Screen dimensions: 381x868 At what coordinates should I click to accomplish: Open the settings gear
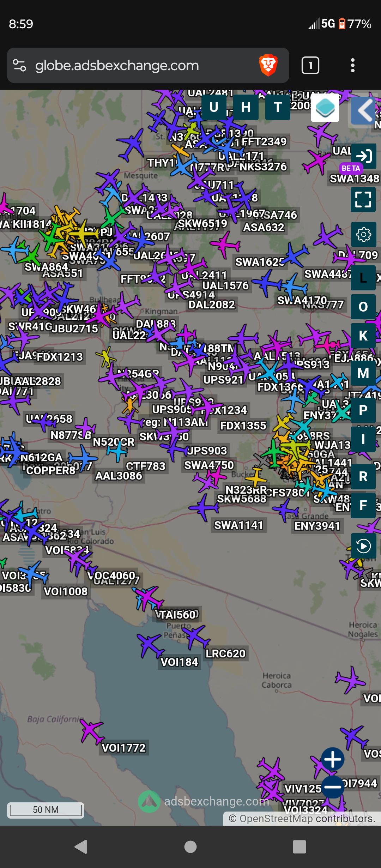[x=364, y=235]
